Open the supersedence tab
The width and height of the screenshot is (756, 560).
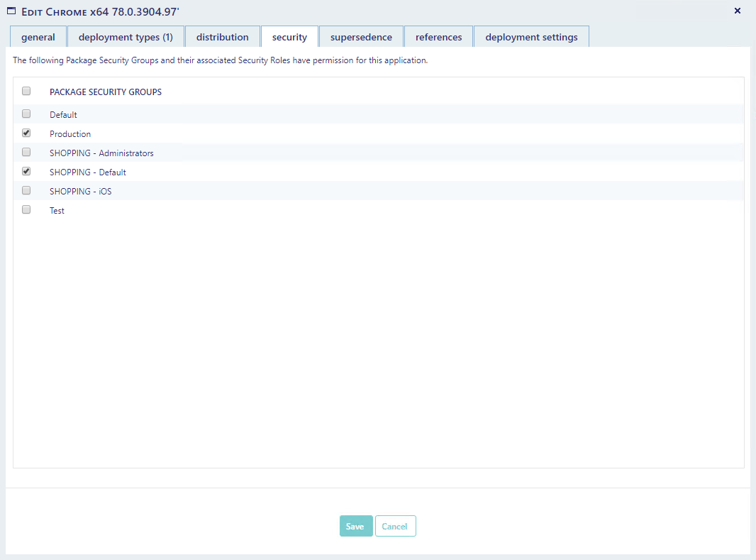[x=361, y=37]
